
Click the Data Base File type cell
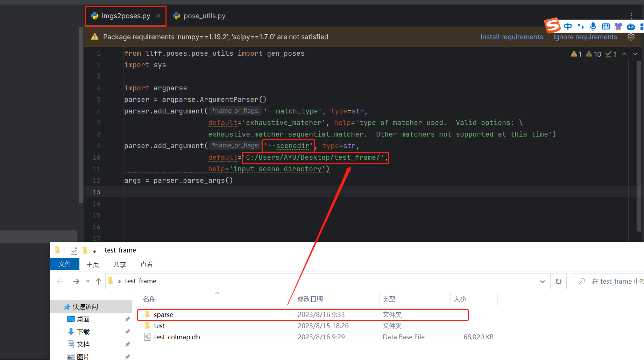404,337
